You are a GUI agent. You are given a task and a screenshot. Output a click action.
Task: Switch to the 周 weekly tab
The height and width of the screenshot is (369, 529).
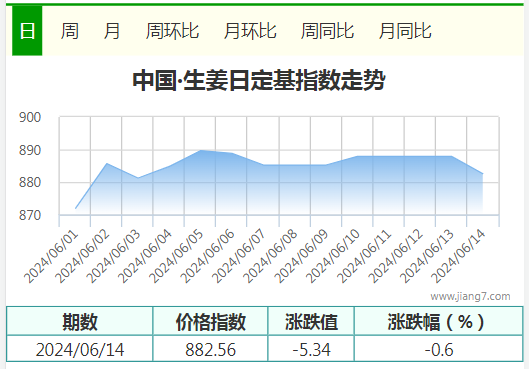pos(69,31)
